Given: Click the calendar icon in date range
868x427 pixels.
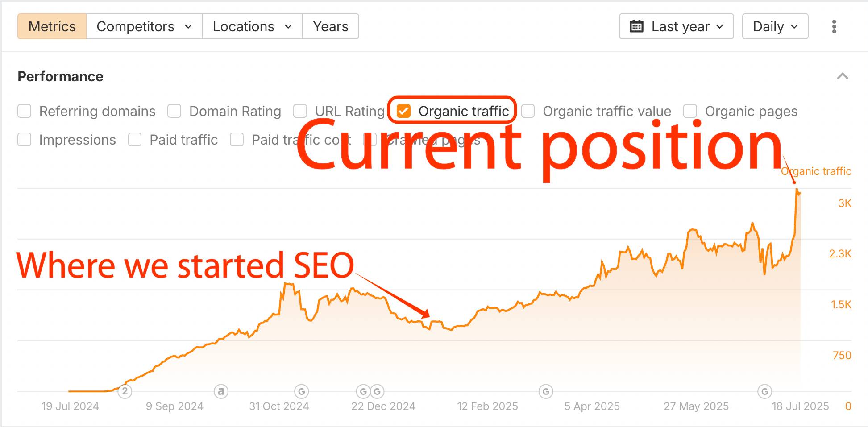Looking at the screenshot, I should click(x=636, y=26).
